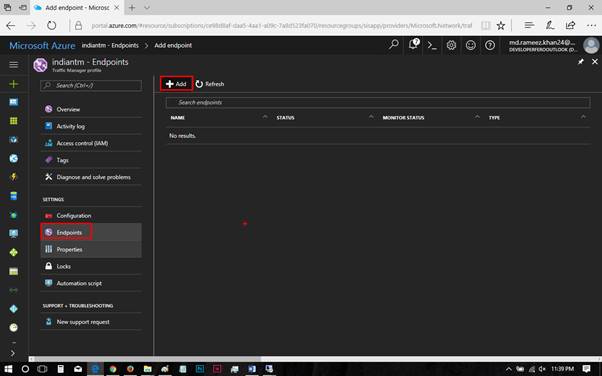
Task: Open Activity log
Action: point(91,126)
